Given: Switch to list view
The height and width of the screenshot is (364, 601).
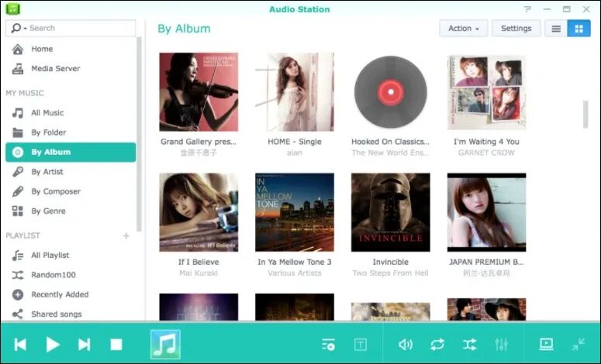Looking at the screenshot, I should pos(556,29).
